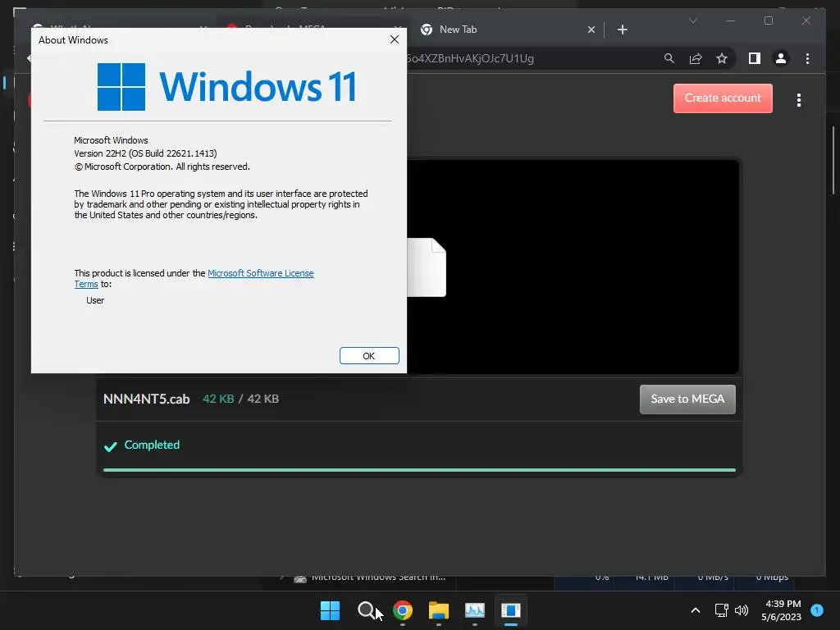
Task: Close the New Tab tab
Action: [591, 30]
